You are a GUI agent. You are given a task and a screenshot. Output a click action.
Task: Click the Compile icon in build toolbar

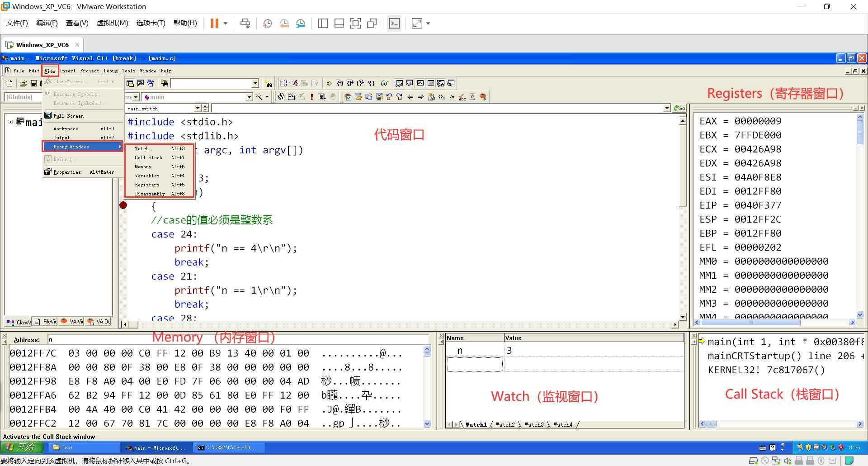[281, 97]
